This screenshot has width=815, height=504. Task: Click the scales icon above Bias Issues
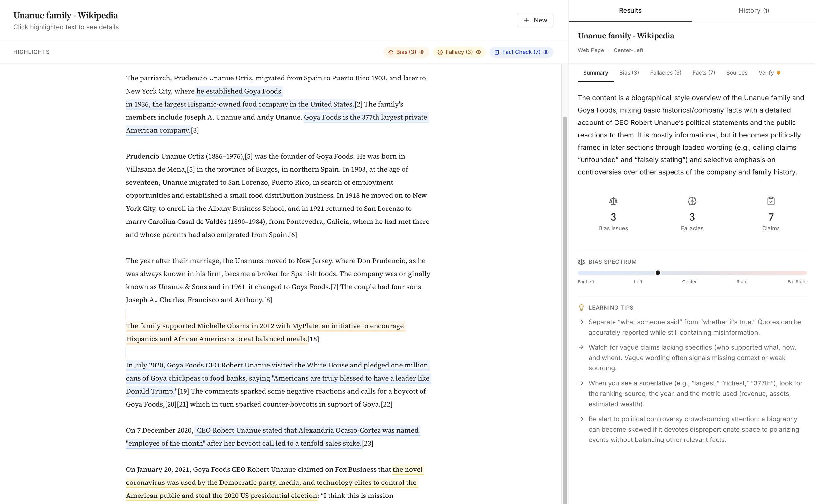[613, 201]
